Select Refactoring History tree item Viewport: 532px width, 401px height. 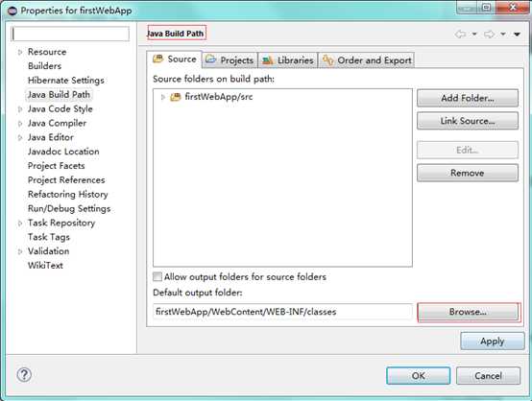[68, 194]
